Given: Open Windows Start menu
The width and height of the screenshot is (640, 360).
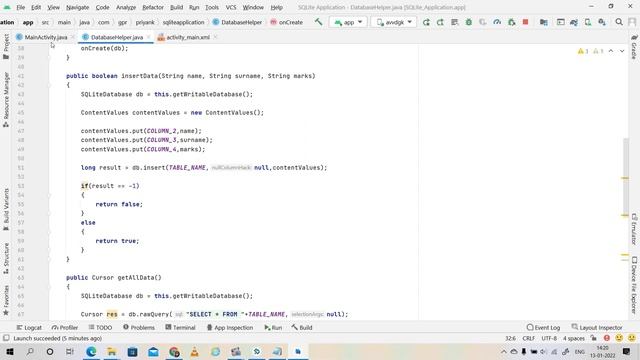Looking at the screenshot, I should [x=9, y=351].
